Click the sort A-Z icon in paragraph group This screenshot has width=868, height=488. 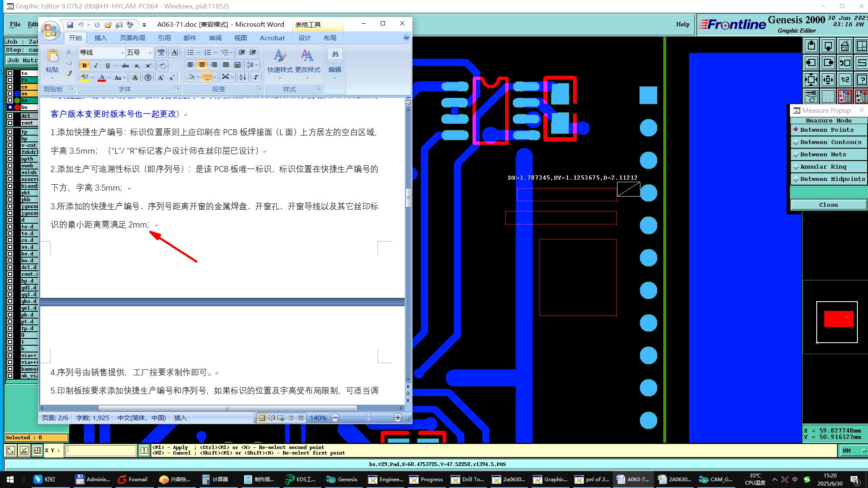pyautogui.click(x=242, y=77)
